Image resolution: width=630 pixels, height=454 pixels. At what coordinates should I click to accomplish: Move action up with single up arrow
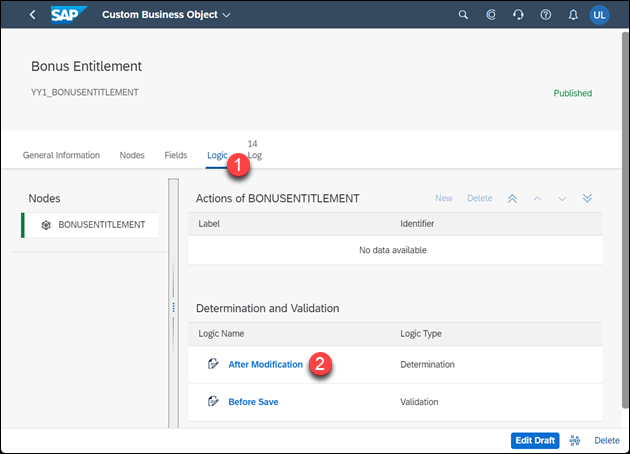537,198
